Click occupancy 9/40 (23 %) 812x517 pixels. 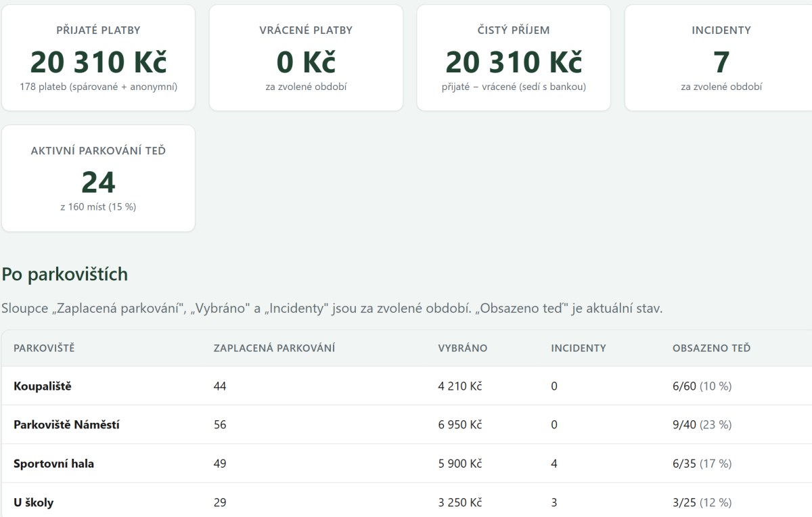click(x=702, y=425)
